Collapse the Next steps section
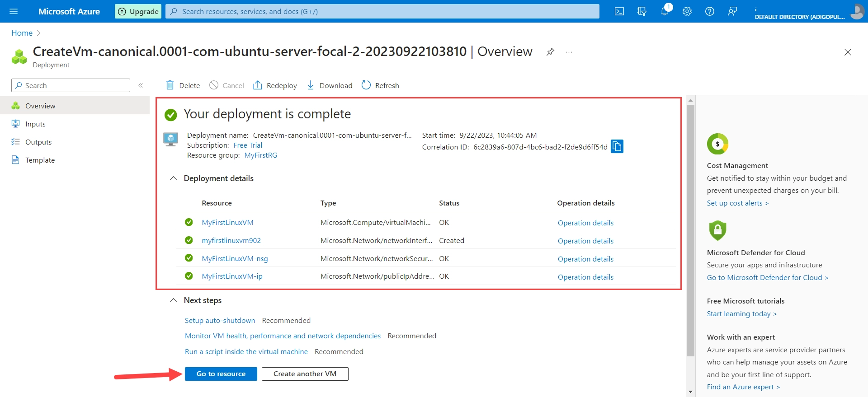The width and height of the screenshot is (868, 397). coord(173,300)
